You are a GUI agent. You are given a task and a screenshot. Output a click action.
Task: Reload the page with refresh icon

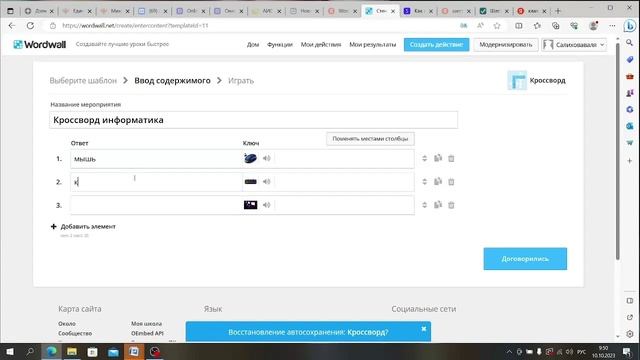pyautogui.click(x=30, y=25)
